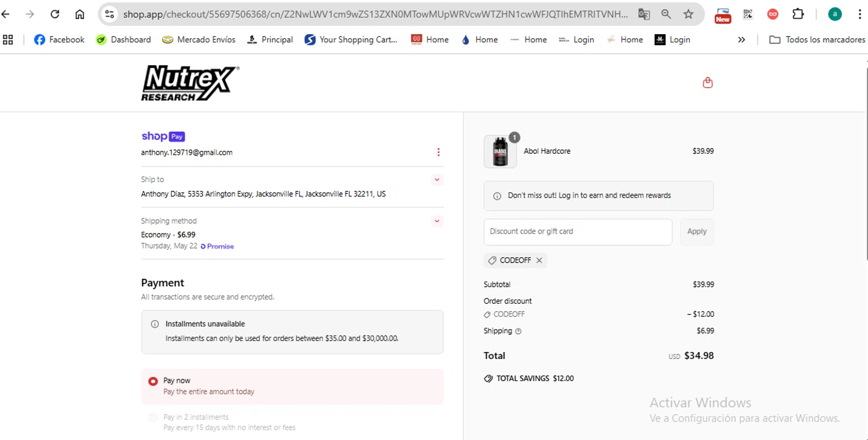
Task: Open the Principal bookmark
Action: coord(270,39)
